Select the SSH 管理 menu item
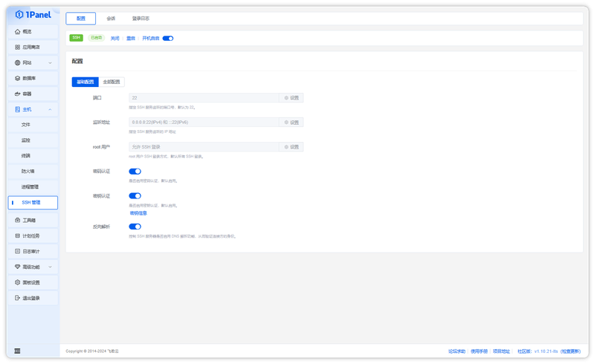This screenshot has height=364, width=595. tap(33, 203)
